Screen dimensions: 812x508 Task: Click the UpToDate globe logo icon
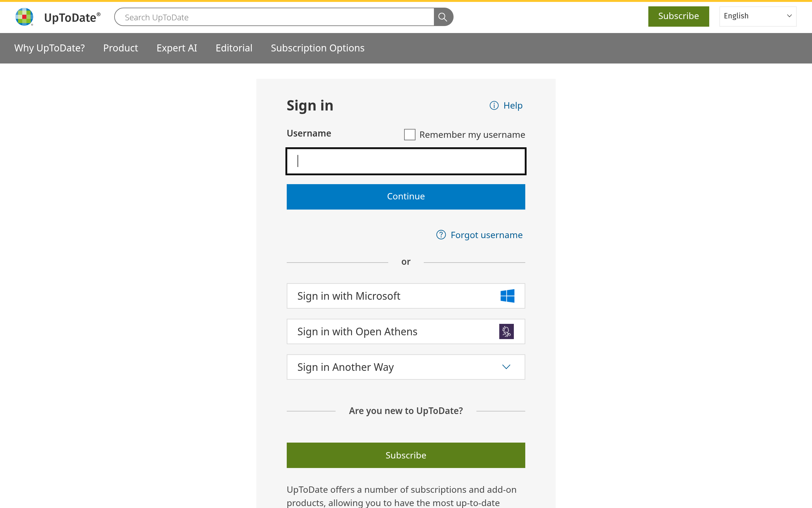click(x=24, y=17)
